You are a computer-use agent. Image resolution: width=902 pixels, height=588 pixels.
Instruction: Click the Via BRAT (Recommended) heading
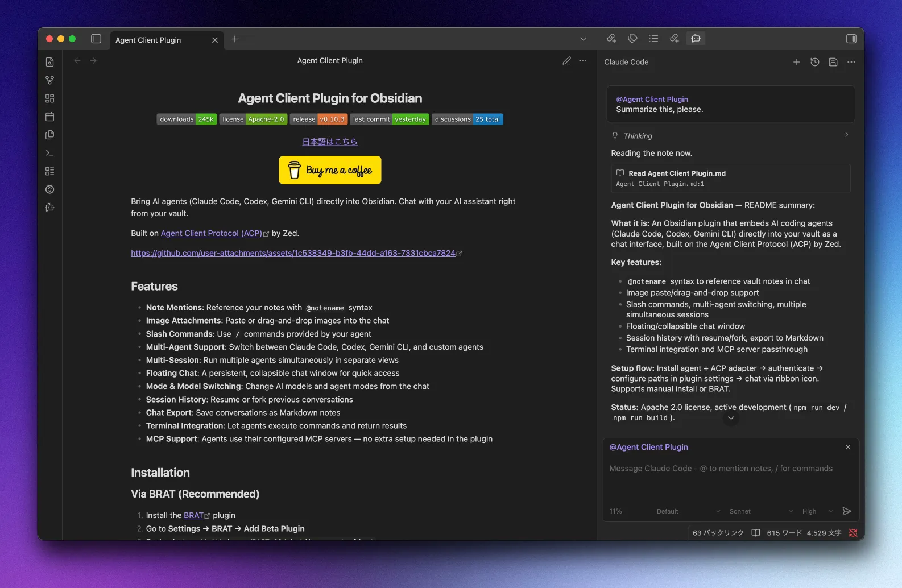click(x=195, y=494)
